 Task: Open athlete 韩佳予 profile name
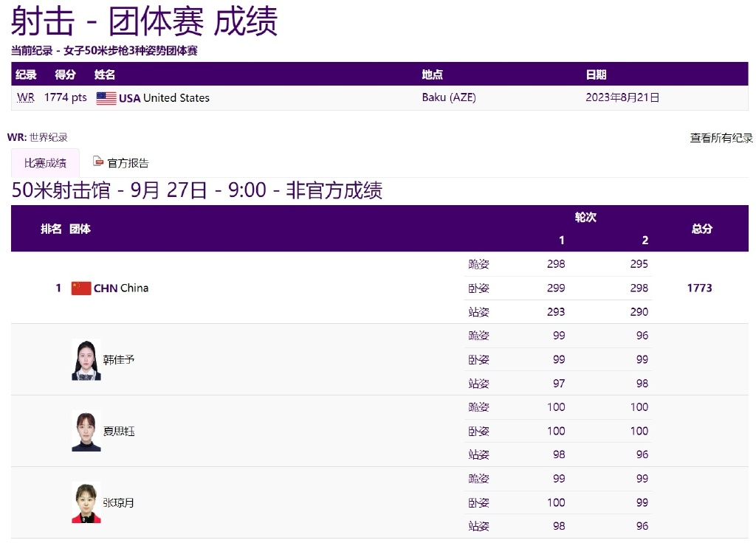coord(119,360)
